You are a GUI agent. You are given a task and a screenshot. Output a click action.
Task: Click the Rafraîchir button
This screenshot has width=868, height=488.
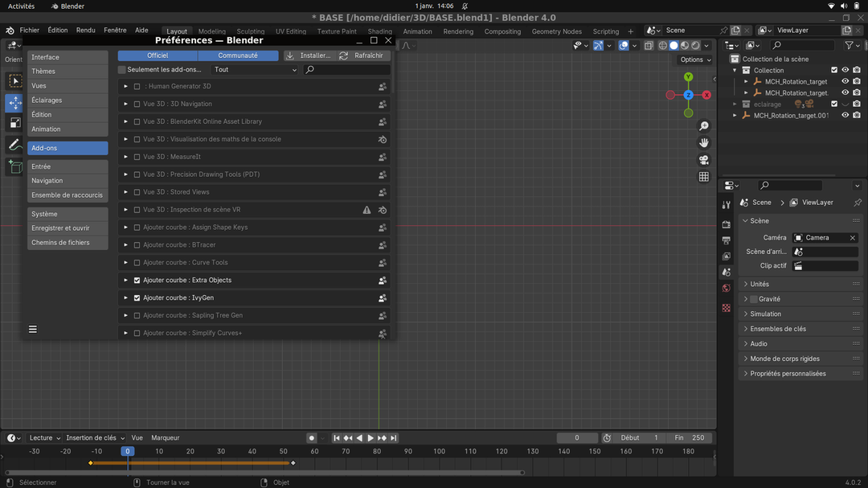click(362, 55)
